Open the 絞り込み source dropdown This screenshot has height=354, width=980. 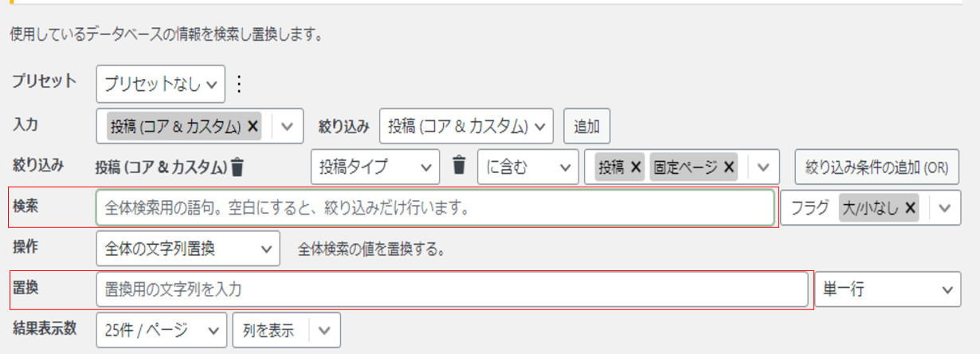(466, 125)
